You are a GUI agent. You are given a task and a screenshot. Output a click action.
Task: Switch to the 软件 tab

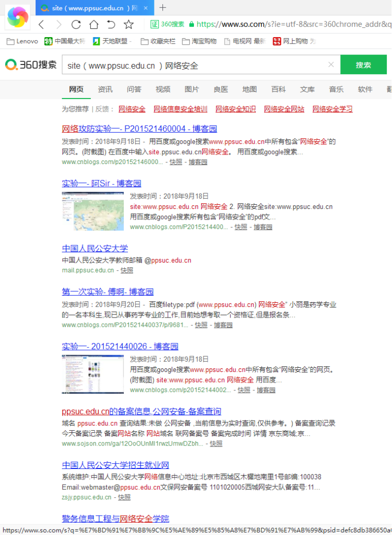coord(365,89)
